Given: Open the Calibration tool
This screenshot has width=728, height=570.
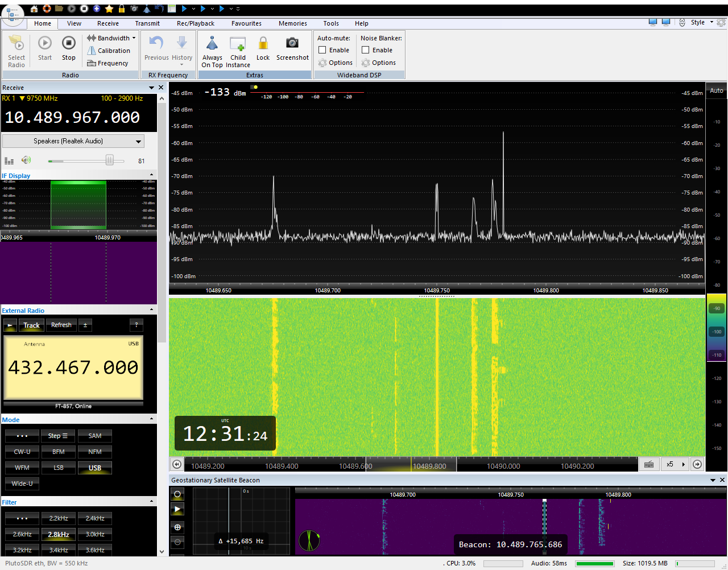Looking at the screenshot, I should tap(109, 51).
